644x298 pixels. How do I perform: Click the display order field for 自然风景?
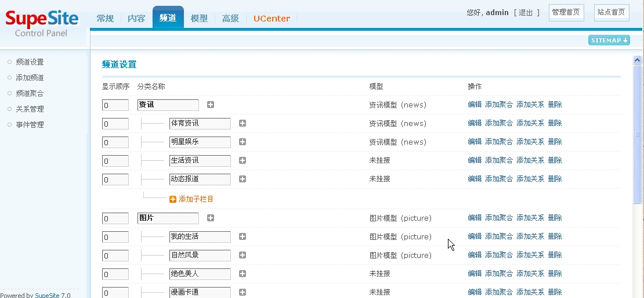click(115, 255)
